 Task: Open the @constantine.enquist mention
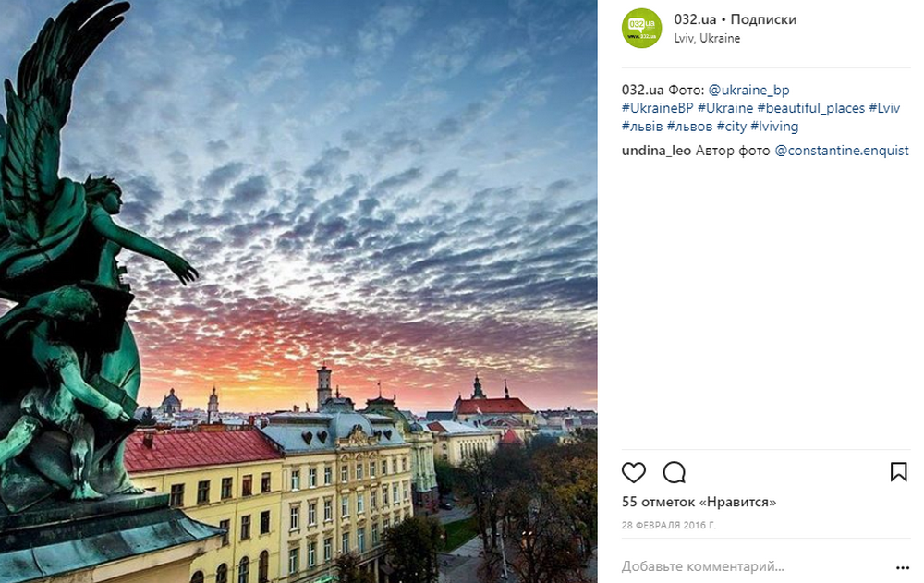pos(842,151)
